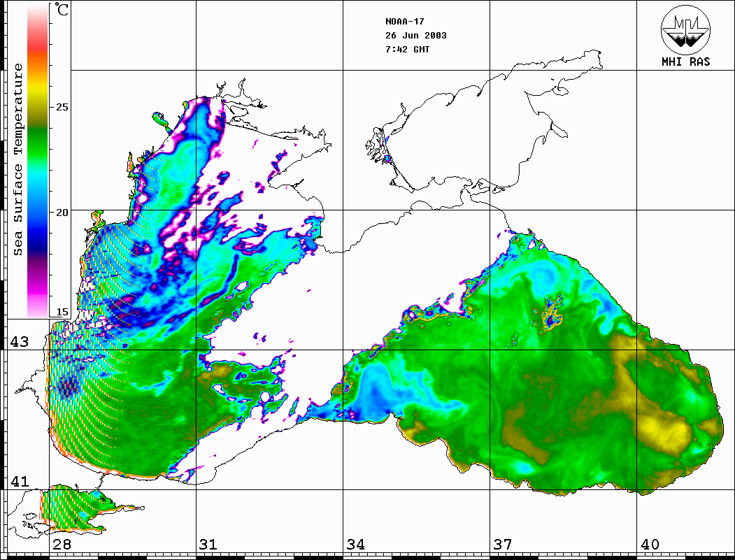Click the °C unit label
735x560 pixels.
tap(62, 9)
